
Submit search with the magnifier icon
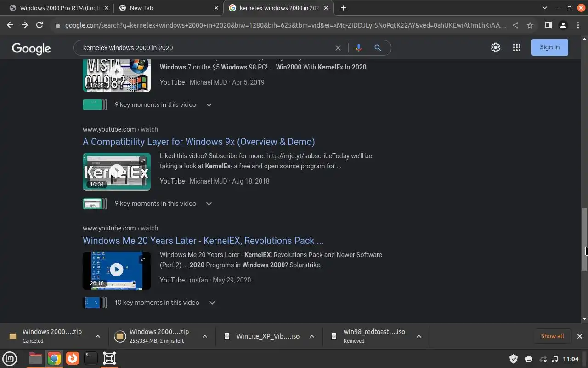coord(378,48)
